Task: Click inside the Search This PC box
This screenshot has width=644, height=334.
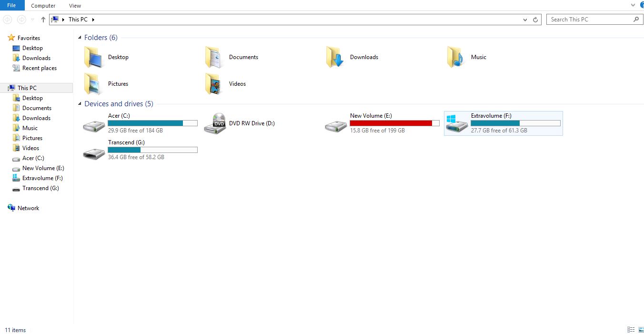Action: coord(590,20)
